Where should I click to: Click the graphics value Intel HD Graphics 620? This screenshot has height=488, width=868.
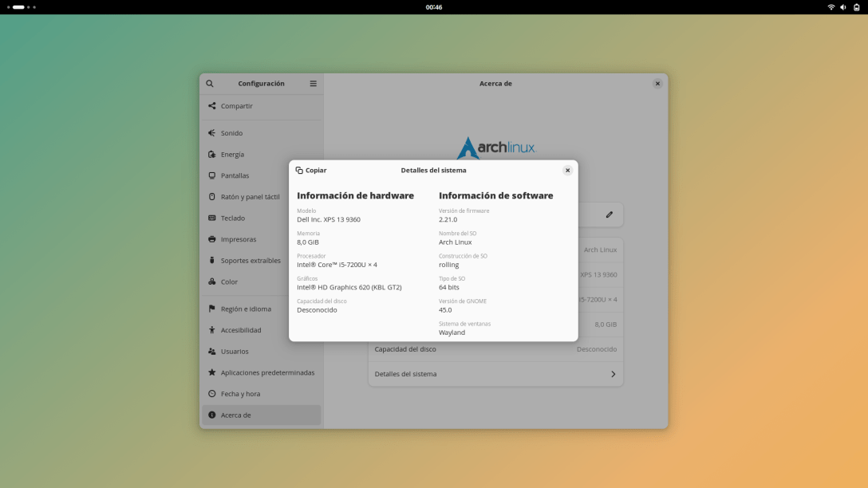click(349, 288)
